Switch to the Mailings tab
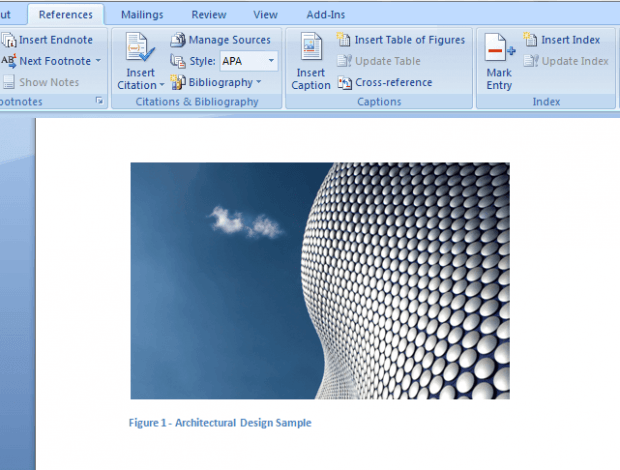Image resolution: width=620 pixels, height=470 pixels. tap(141, 15)
